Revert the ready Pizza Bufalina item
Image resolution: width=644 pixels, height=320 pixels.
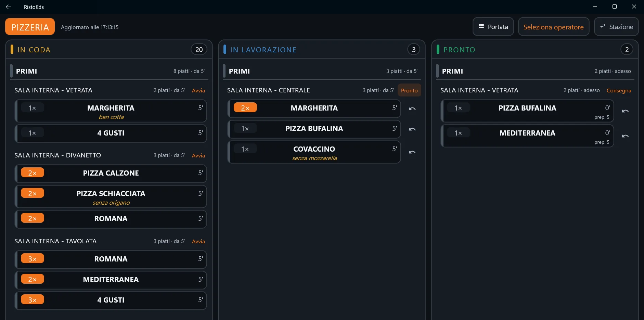(x=625, y=111)
